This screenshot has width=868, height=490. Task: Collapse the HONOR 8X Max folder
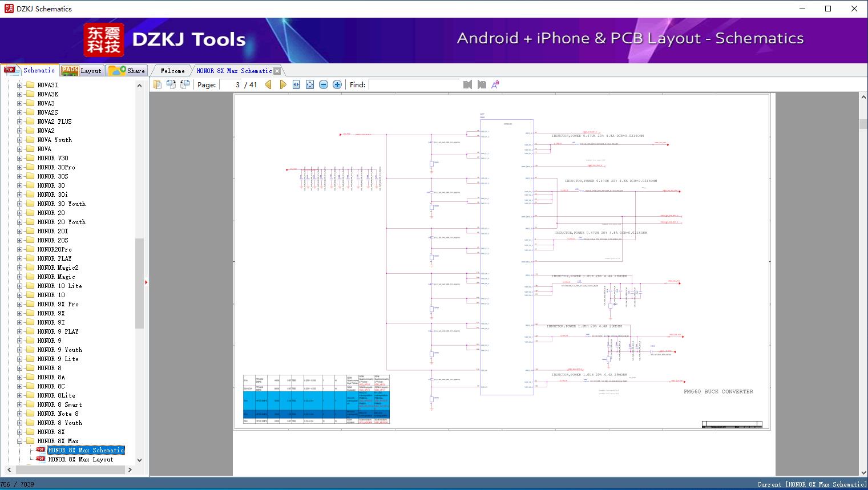tap(20, 441)
